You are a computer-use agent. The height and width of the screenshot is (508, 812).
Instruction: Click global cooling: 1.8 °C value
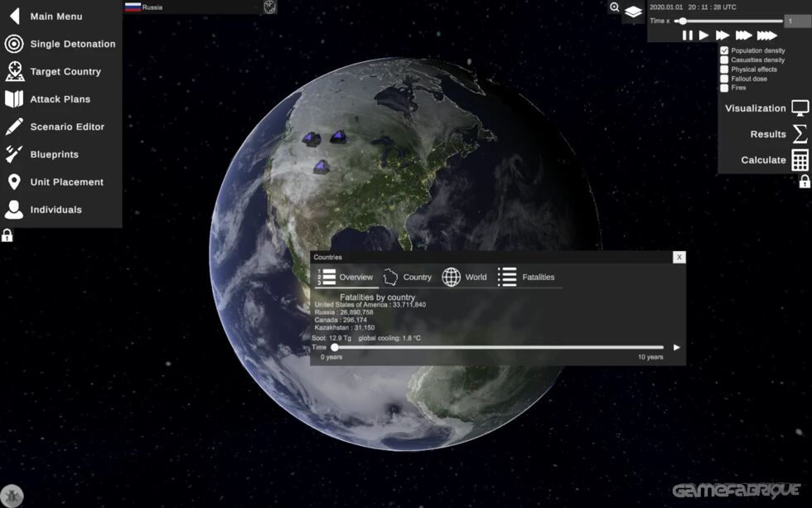[x=389, y=338]
